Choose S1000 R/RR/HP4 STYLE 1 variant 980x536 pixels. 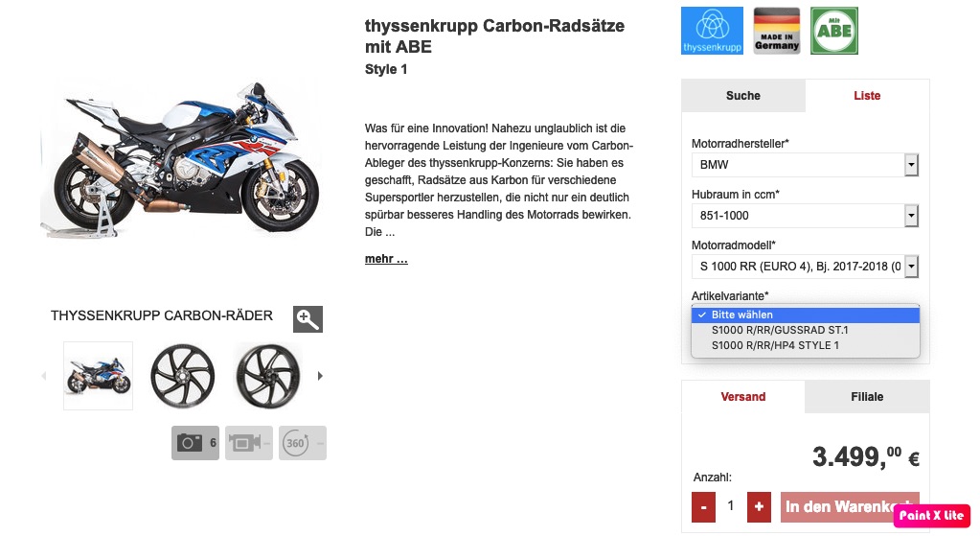coord(805,345)
